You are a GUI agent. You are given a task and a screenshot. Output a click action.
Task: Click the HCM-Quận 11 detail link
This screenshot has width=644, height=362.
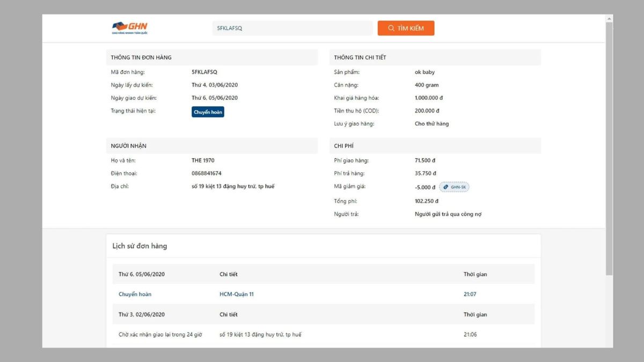point(237,294)
